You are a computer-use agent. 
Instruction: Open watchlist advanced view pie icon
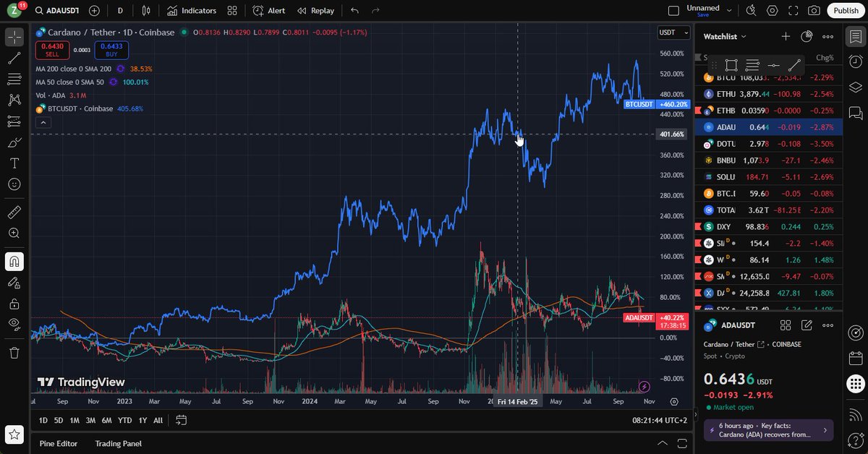pos(807,36)
